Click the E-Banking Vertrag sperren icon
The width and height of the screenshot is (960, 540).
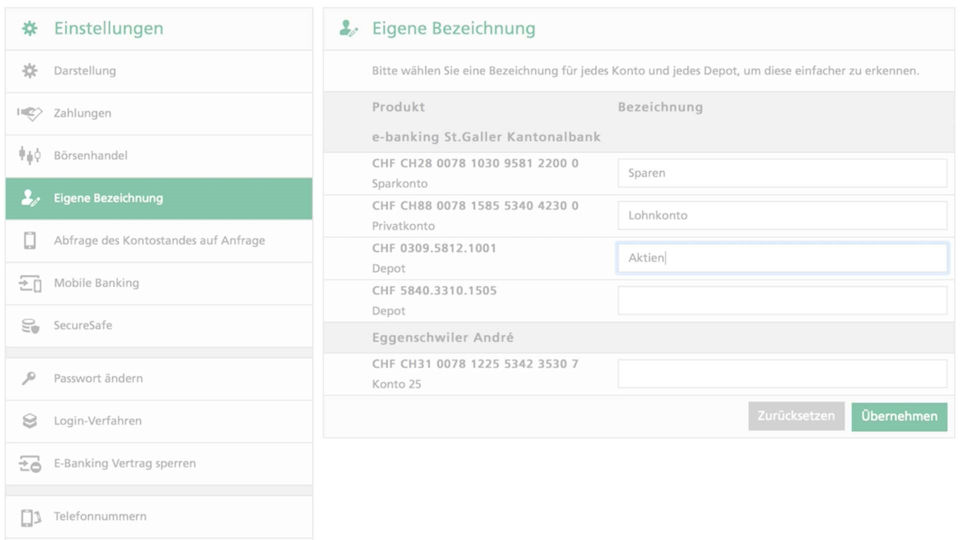tap(29, 463)
